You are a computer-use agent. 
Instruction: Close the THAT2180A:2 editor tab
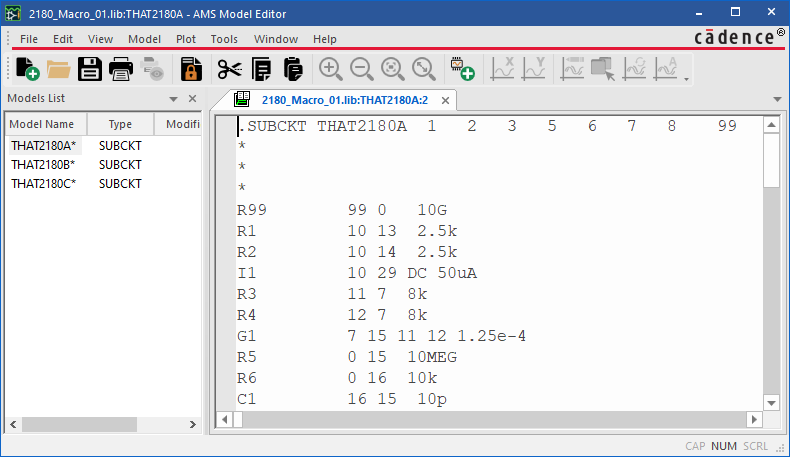tap(445, 100)
